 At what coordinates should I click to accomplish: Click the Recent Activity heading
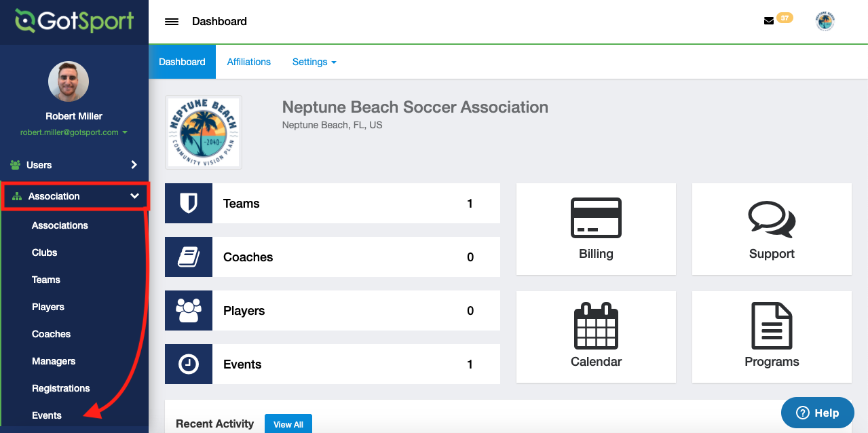pos(214,423)
